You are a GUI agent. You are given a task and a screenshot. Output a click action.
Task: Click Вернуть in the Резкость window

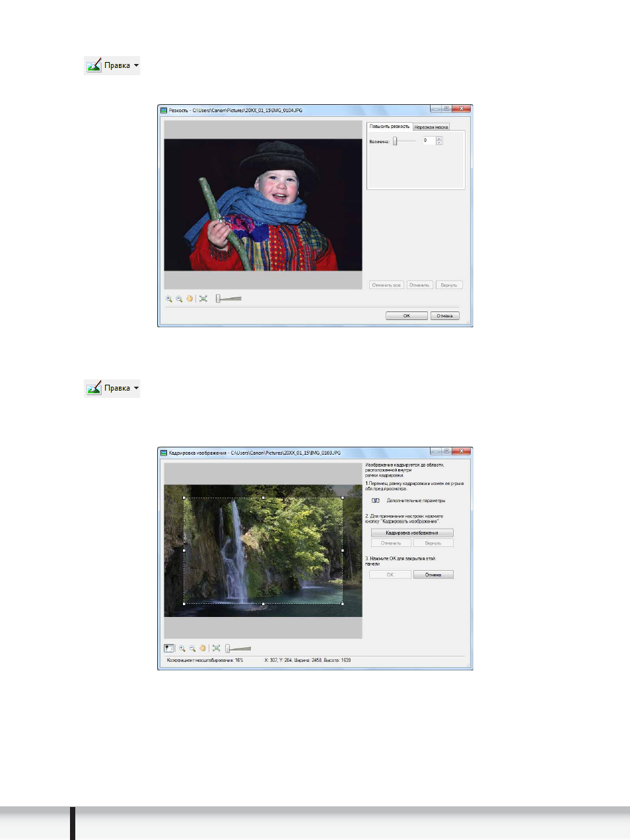tap(449, 285)
